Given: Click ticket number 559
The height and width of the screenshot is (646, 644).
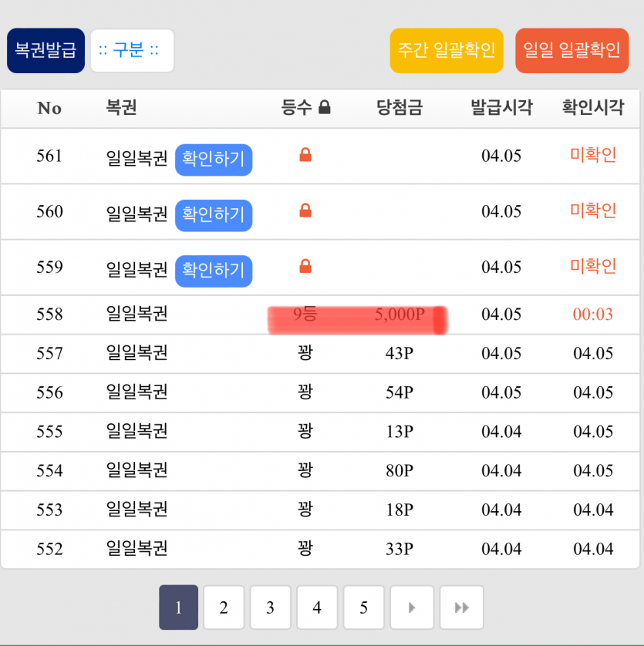Looking at the screenshot, I should [49, 267].
